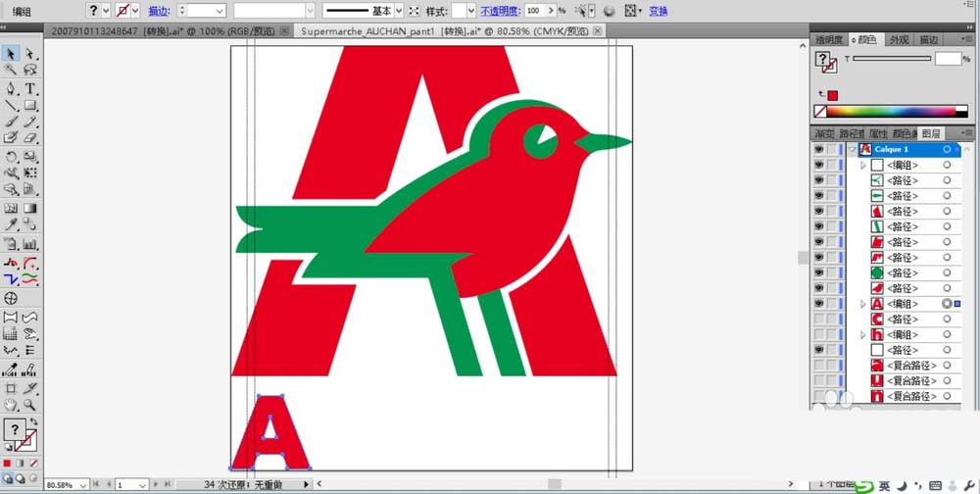
Task: Pick the Blob Brush tool
Action: 11,137
